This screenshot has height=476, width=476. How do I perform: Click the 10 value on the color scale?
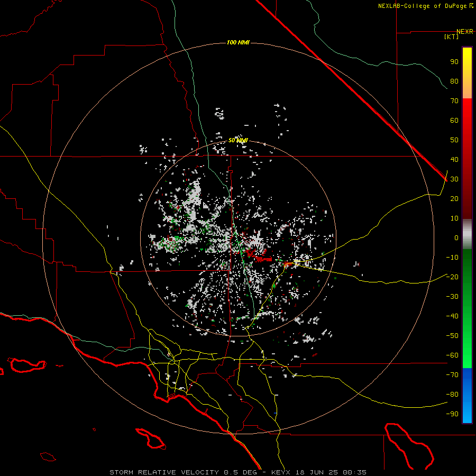454,218
